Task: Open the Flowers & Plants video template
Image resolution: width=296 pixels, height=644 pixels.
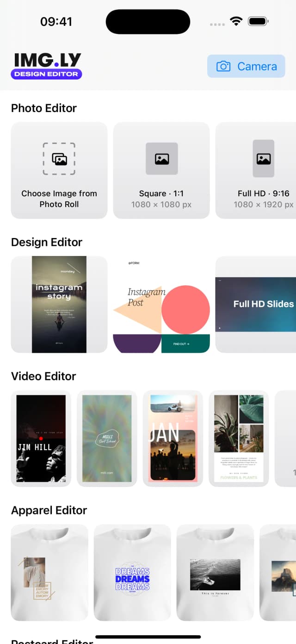Action: (x=239, y=438)
